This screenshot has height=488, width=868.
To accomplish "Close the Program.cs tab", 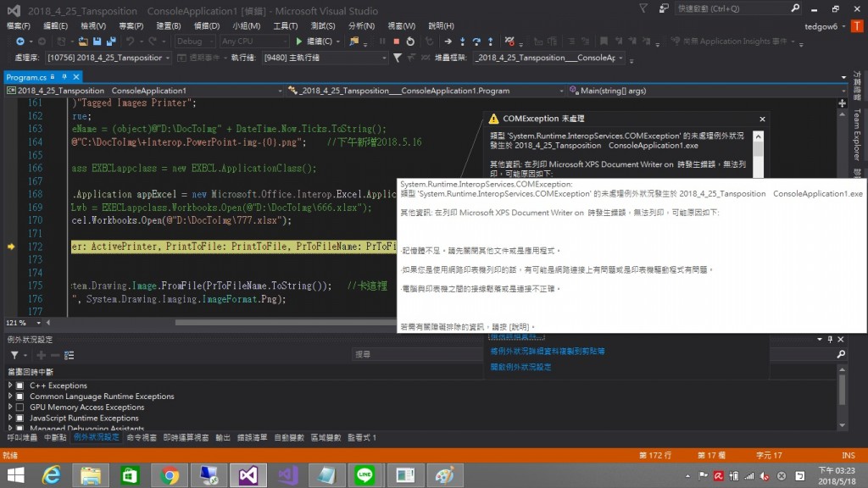I will coord(76,77).
